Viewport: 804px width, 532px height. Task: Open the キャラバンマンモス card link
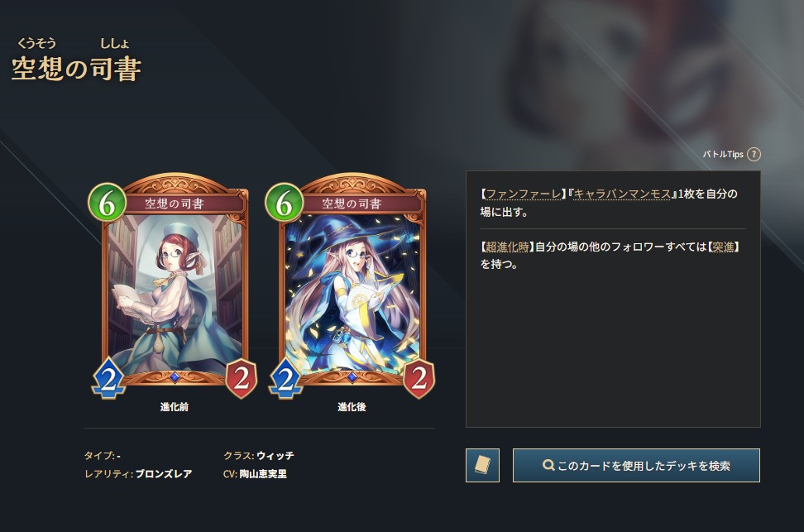pyautogui.click(x=622, y=194)
